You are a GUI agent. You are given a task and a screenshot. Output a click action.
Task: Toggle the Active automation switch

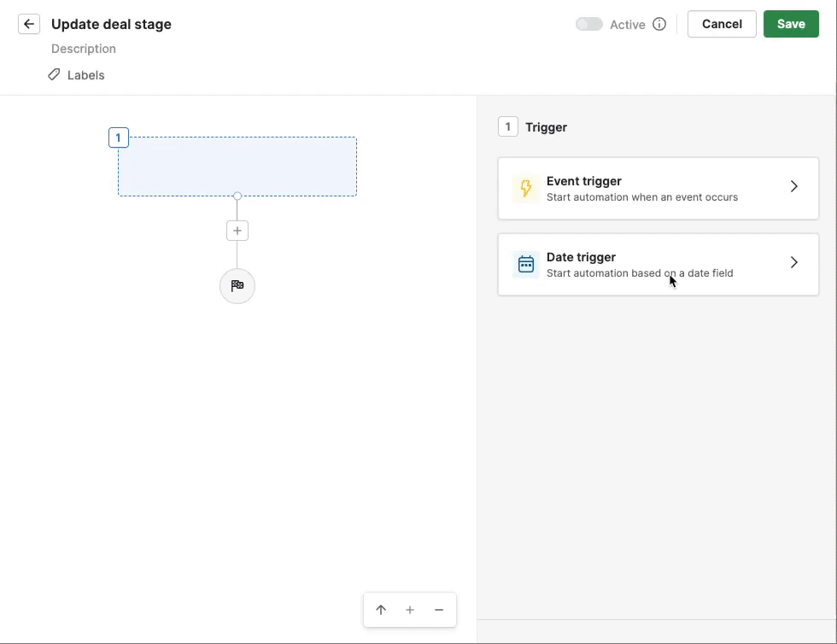pos(588,25)
